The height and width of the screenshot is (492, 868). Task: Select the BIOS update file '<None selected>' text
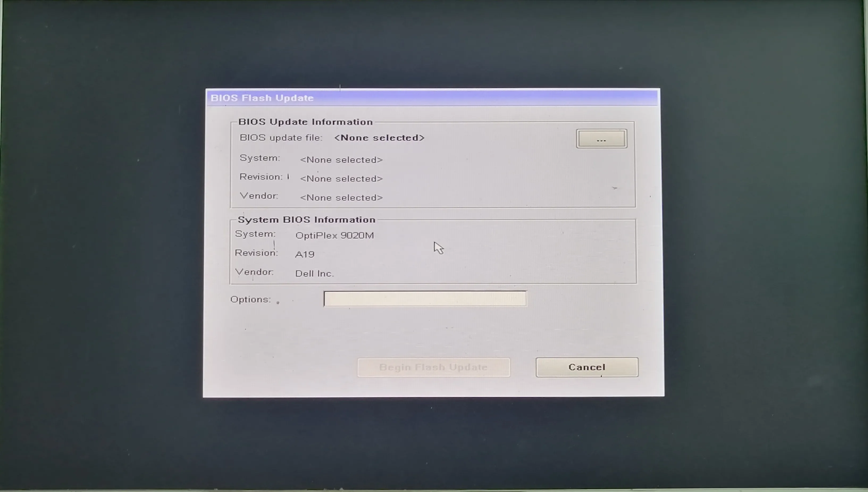tap(379, 138)
